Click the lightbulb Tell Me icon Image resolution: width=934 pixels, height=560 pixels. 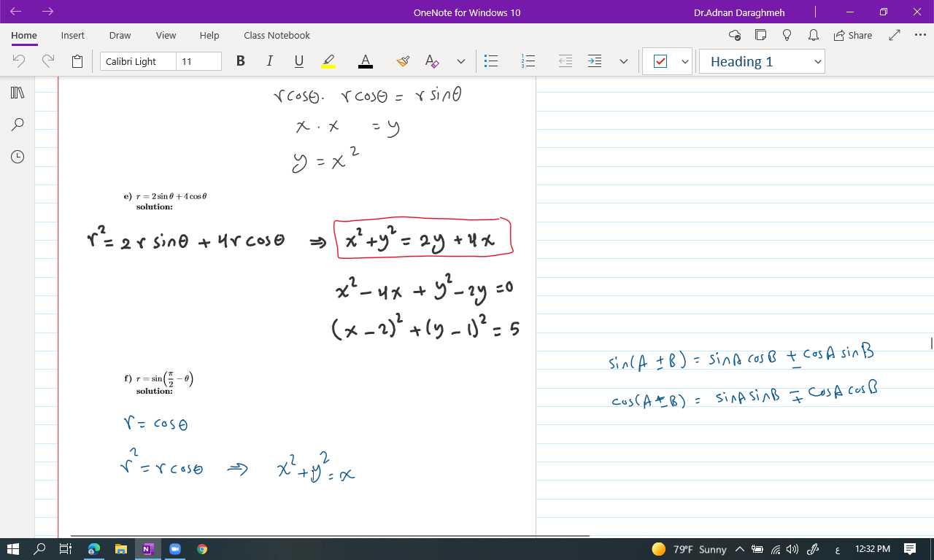click(787, 35)
